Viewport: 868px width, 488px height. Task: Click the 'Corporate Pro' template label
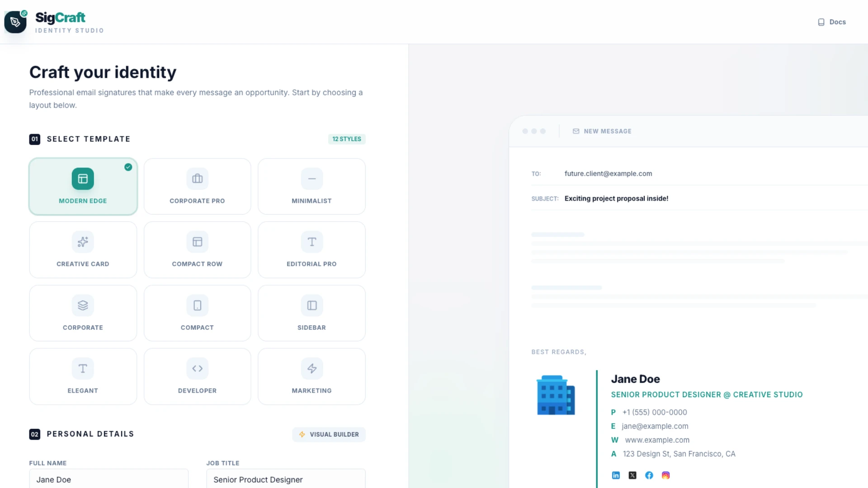197,201
